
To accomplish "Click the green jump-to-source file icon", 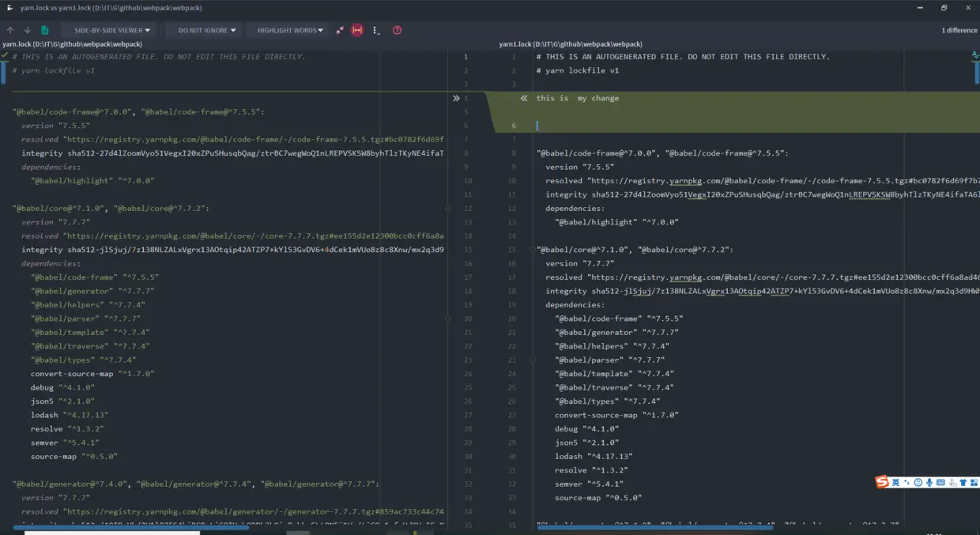I will coord(45,30).
